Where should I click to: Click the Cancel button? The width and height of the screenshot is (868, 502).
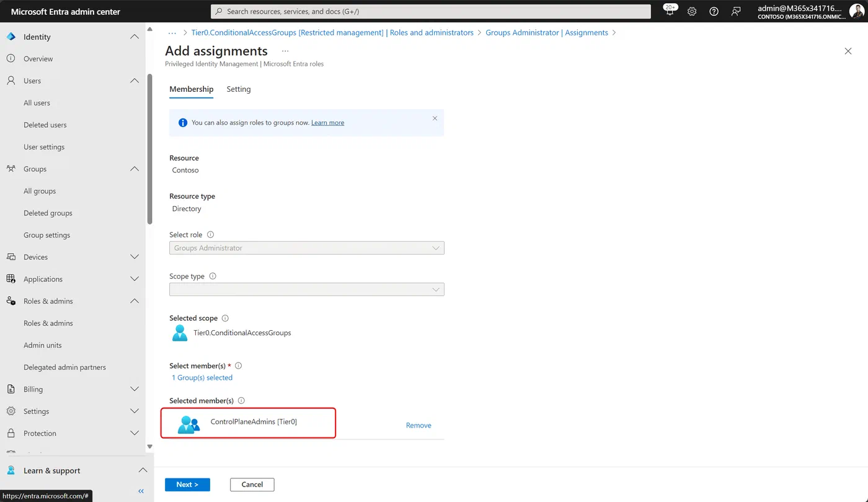pyautogui.click(x=252, y=485)
